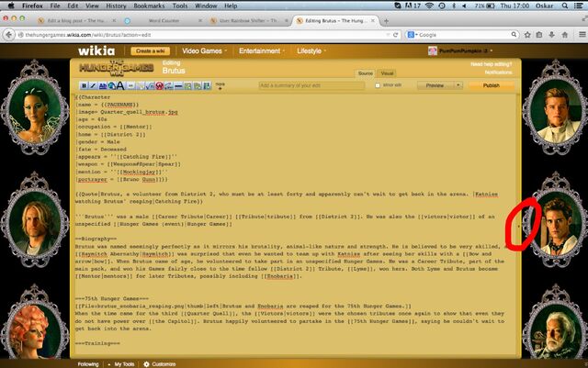Screen dimensions: 588x368
Task: Switch to the Word Counter browser tab
Action: pyautogui.click(x=164, y=21)
